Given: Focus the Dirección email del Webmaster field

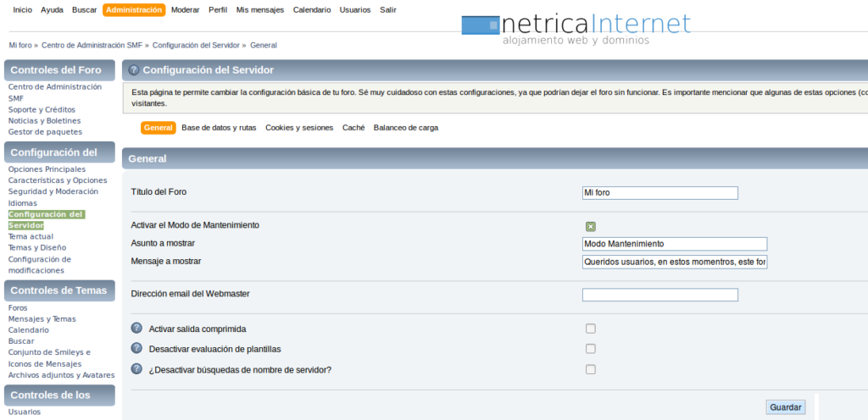Looking at the screenshot, I should point(659,295).
